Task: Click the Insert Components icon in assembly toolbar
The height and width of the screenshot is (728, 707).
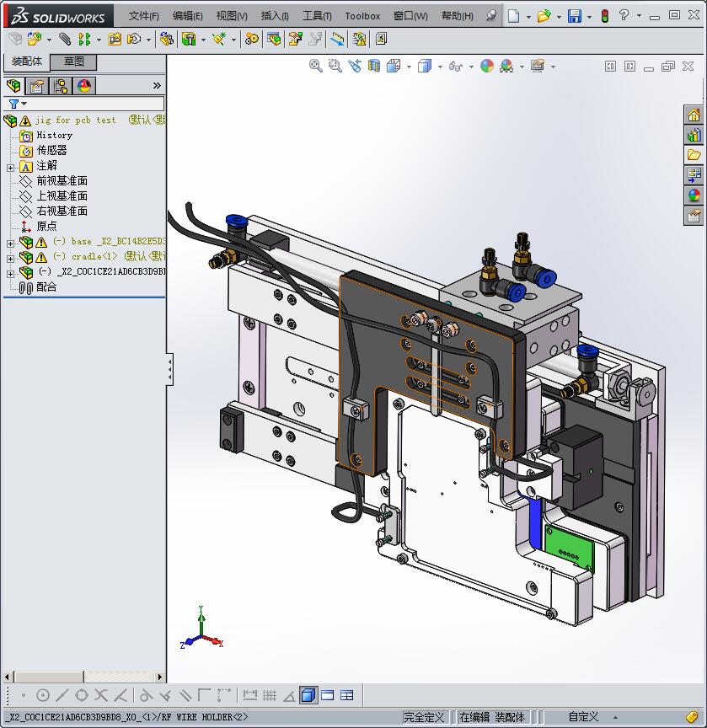Action: 35,39
